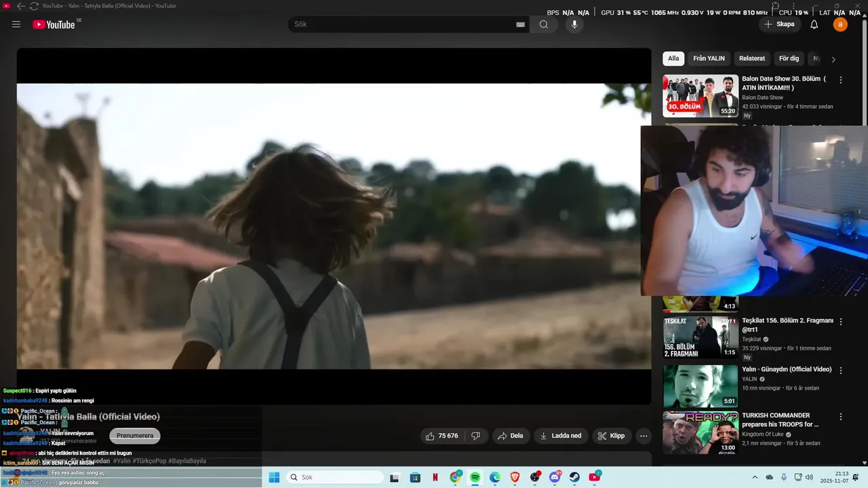Open YouTube notifications bell

coord(814,24)
